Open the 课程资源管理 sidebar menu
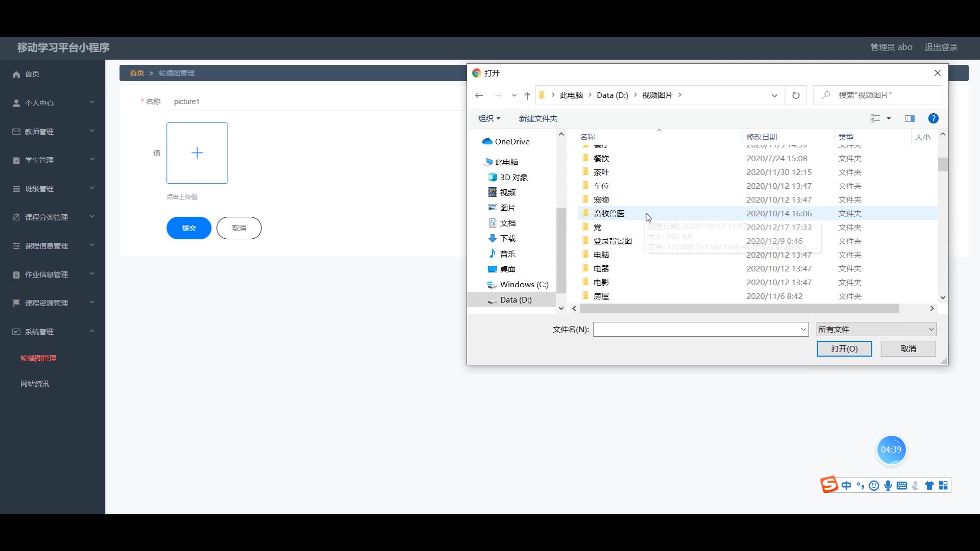Viewport: 980px width, 551px height. (53, 303)
